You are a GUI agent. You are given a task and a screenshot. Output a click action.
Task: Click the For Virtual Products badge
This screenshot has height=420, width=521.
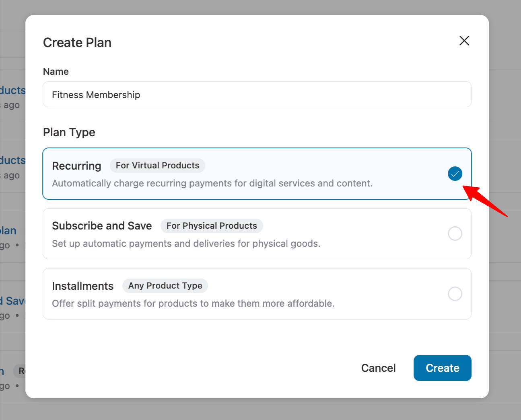point(157,165)
